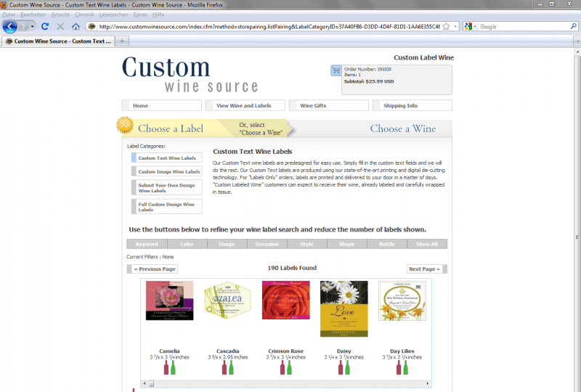Click the green bottle icon under Day Lilies

(406, 367)
